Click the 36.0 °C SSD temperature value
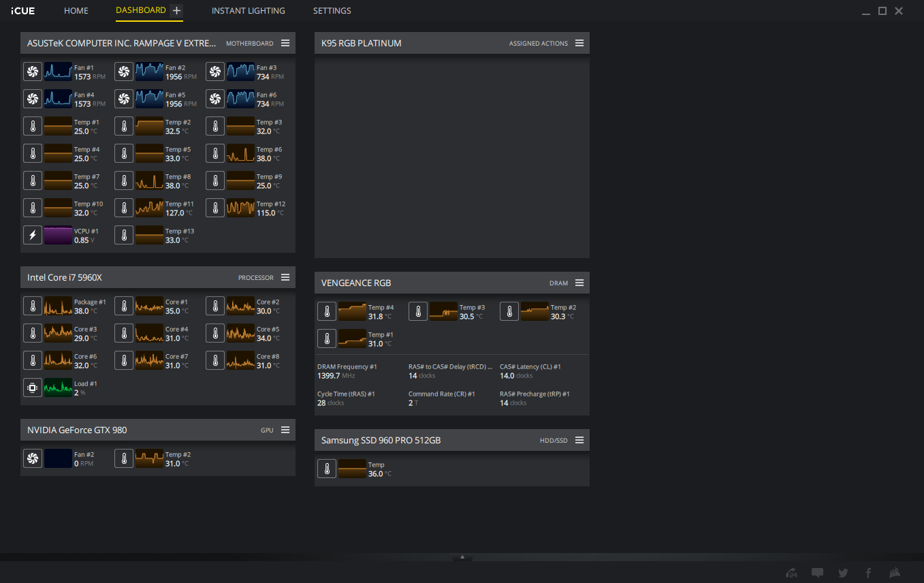Viewport: 924px width, 583px height. 379,474
